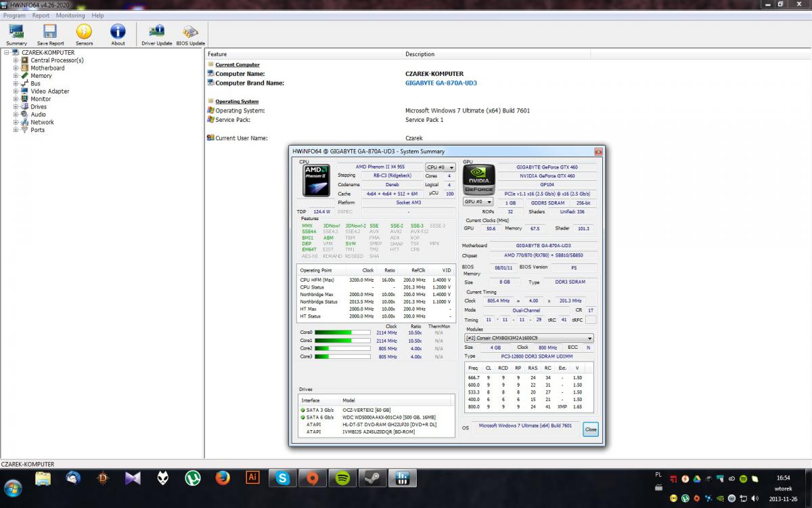Open the Program menu

pyautogui.click(x=14, y=15)
